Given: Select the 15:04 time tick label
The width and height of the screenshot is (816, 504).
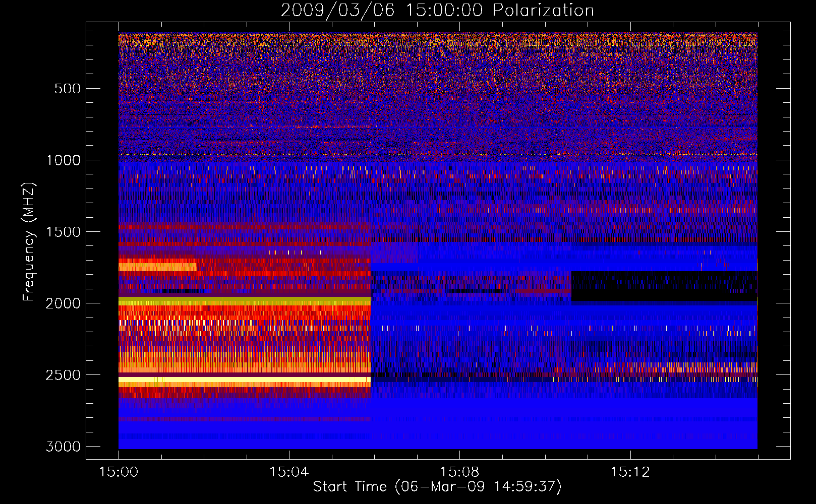Looking at the screenshot, I should (x=289, y=472).
